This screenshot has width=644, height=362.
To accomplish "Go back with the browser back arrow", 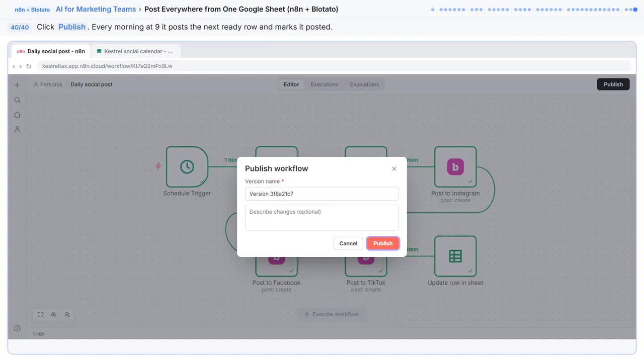I will coord(14,66).
